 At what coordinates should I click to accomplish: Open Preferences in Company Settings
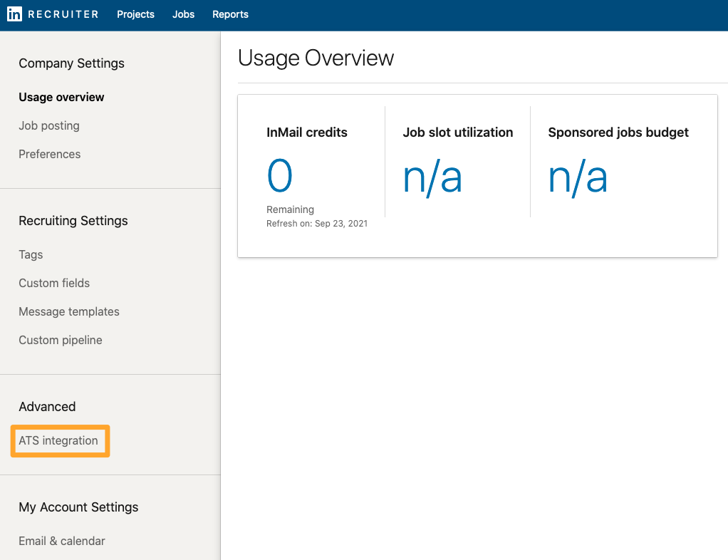[x=50, y=154]
